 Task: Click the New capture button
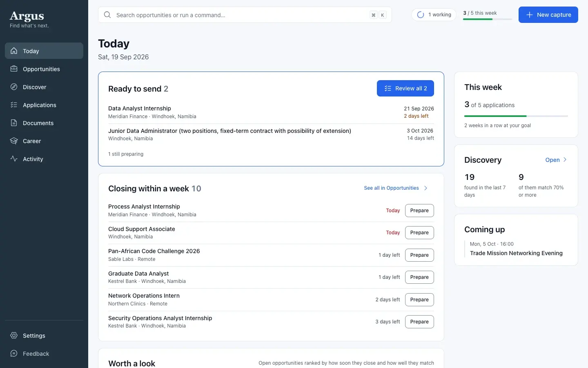click(548, 15)
